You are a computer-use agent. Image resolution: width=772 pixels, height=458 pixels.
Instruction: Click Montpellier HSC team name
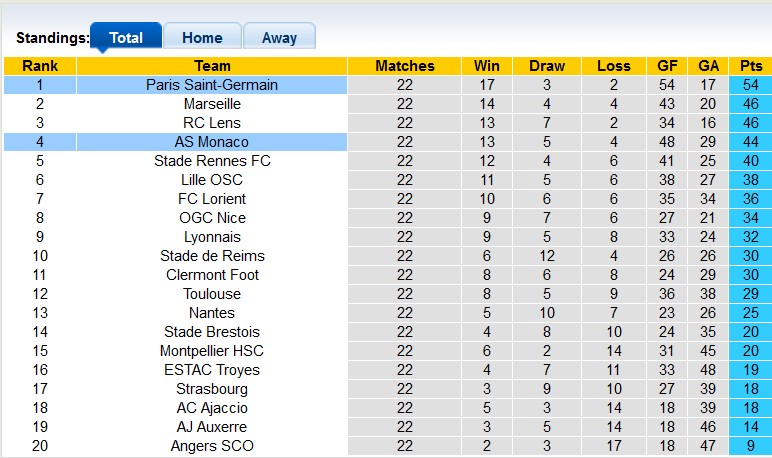(212, 351)
